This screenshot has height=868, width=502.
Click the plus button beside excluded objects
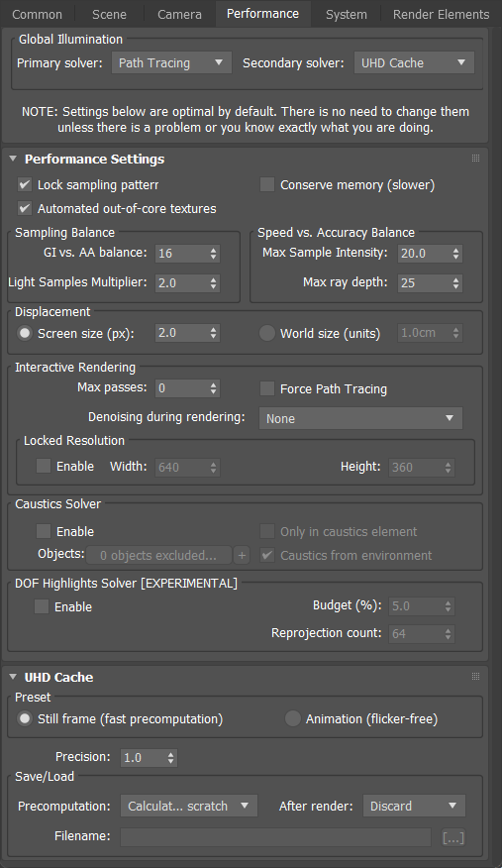pos(242,555)
